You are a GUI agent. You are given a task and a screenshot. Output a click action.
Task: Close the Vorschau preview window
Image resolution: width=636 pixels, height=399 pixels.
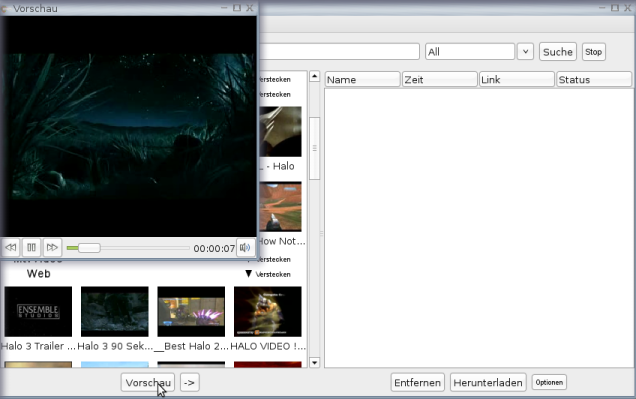(x=249, y=8)
